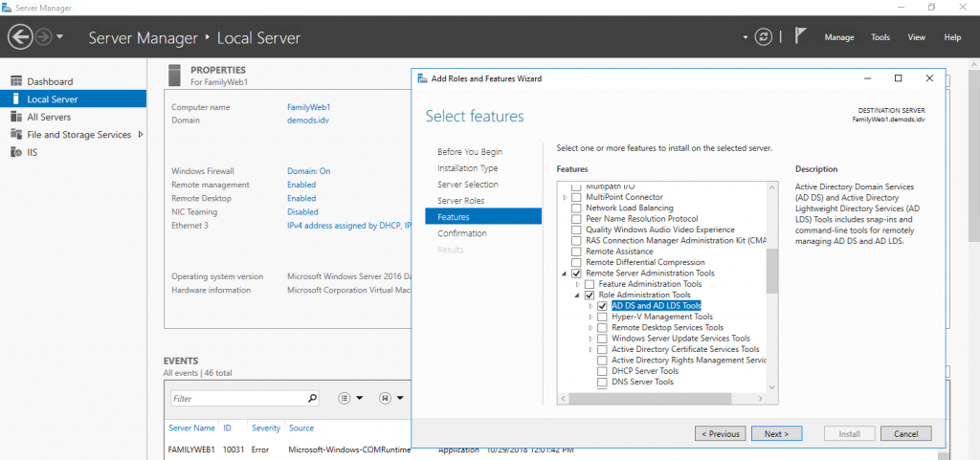
Task: Click the Windows Firewall Domain: On link
Action: [309, 171]
